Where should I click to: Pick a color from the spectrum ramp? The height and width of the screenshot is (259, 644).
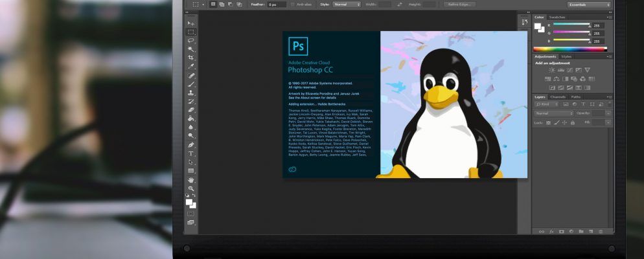(570, 49)
